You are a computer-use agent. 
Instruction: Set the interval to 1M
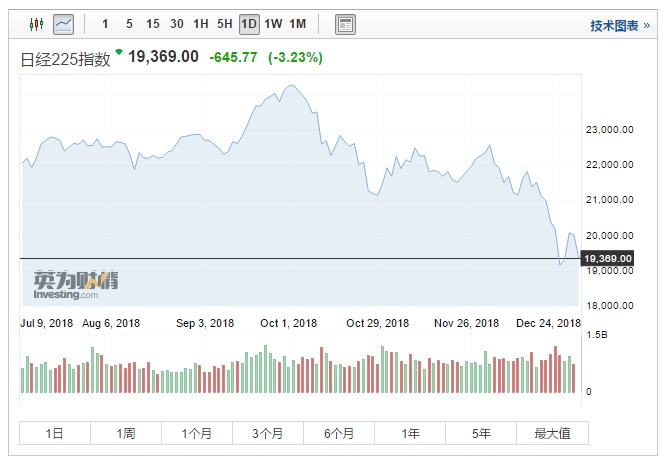coord(297,23)
